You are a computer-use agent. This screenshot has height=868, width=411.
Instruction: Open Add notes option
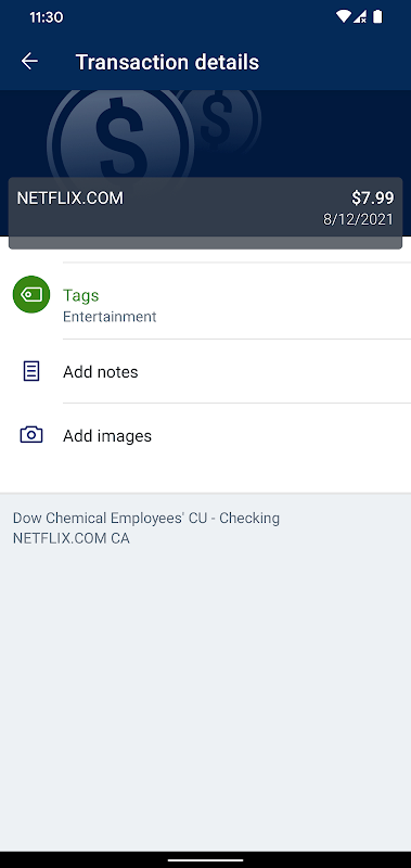pyautogui.click(x=100, y=372)
